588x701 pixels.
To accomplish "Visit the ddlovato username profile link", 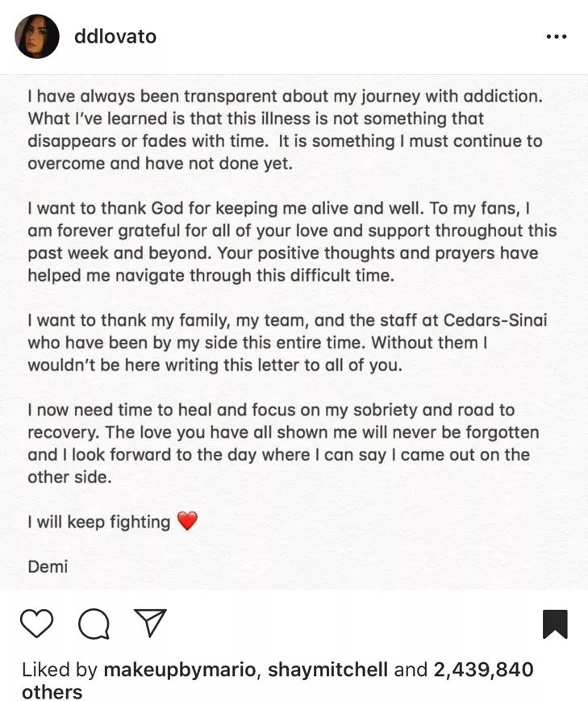I will pos(115,36).
